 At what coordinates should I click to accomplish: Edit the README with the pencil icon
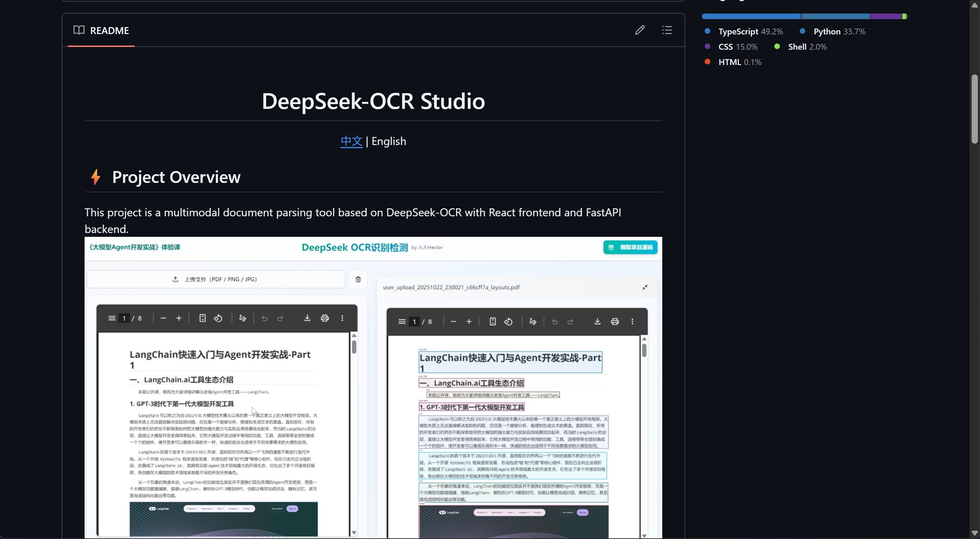640,30
